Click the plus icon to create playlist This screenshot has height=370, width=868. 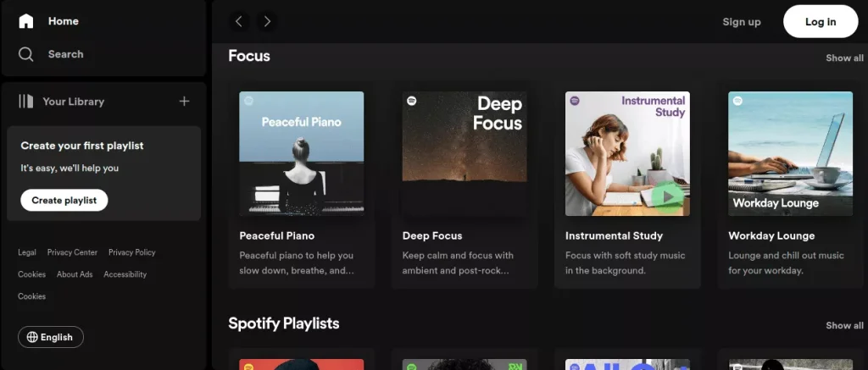tap(184, 102)
